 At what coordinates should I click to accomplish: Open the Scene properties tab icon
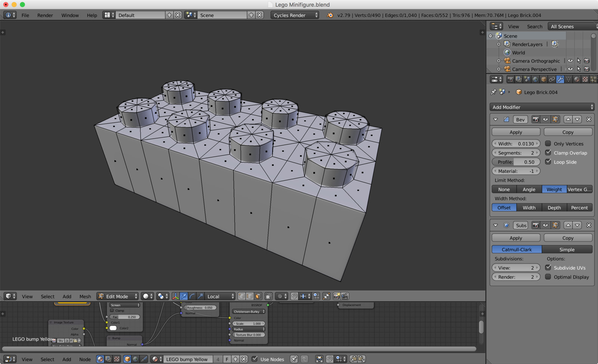coord(527,79)
